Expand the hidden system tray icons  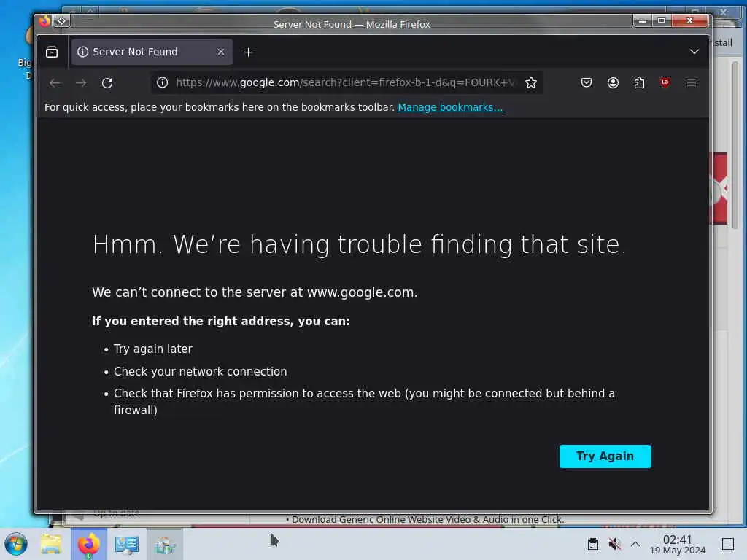(635, 544)
